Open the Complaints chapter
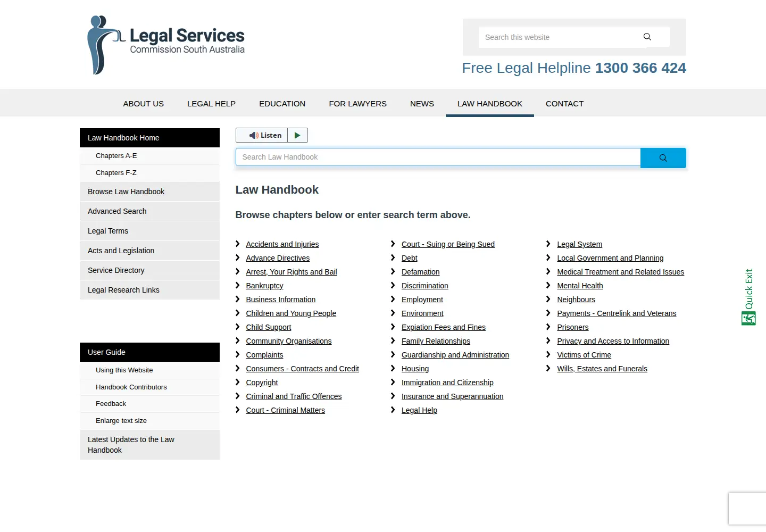The width and height of the screenshot is (766, 532). point(264,355)
